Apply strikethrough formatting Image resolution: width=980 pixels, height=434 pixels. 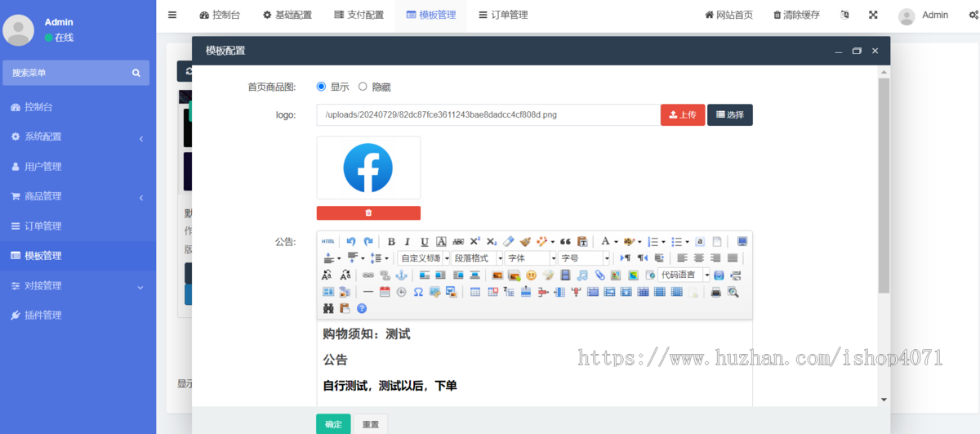pyautogui.click(x=458, y=242)
